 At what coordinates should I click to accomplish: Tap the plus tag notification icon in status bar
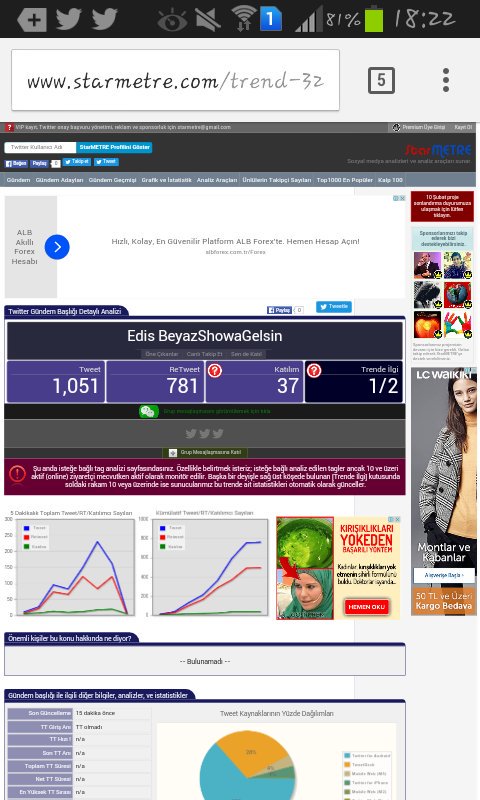32,20
